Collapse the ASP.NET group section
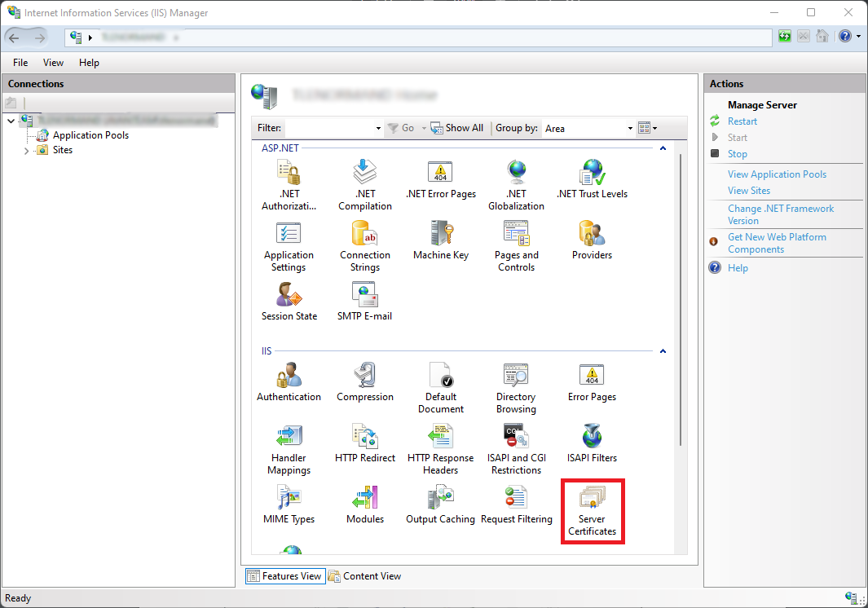The image size is (868, 608). click(x=663, y=148)
